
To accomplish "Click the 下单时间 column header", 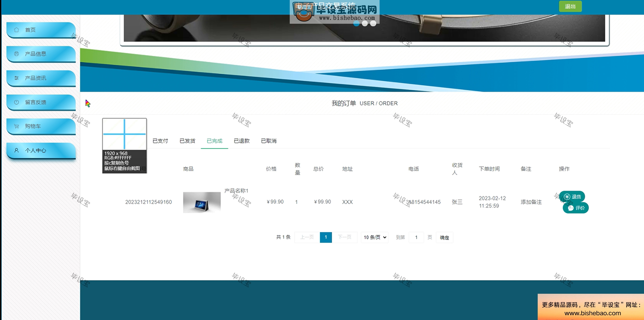I will 489,169.
